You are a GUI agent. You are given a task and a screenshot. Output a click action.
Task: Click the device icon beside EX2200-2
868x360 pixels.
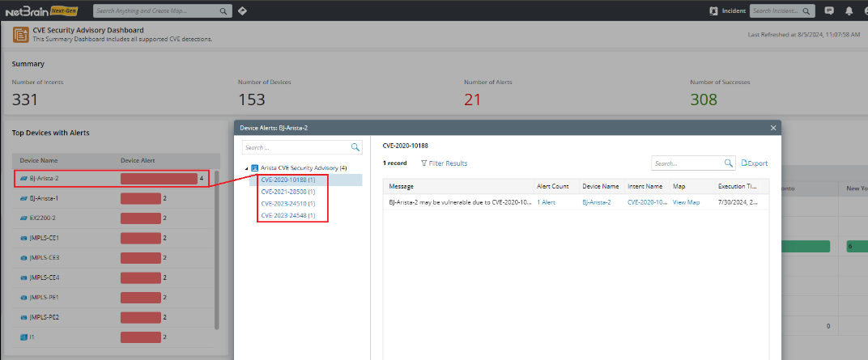tap(23, 218)
